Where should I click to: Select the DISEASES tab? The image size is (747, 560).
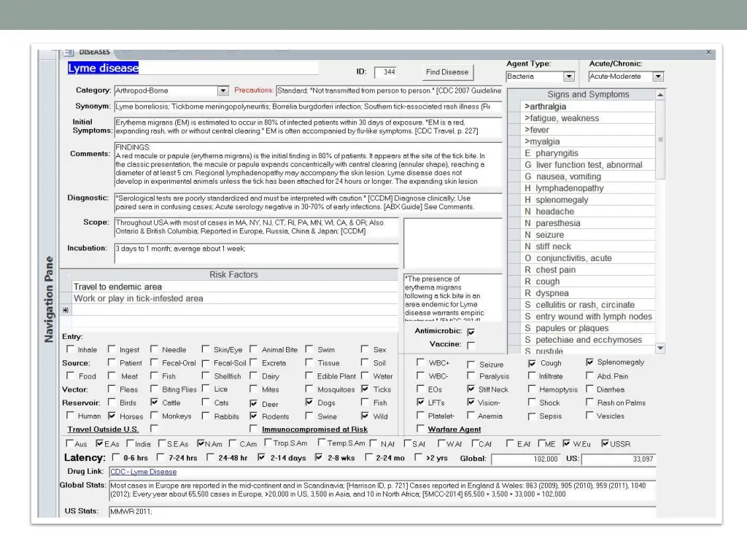(94, 52)
